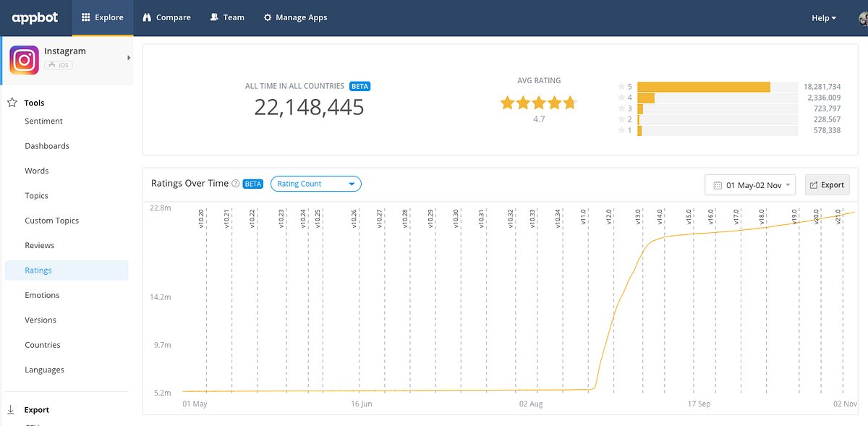The height and width of the screenshot is (426, 868).
Task: Open Words in the sidebar
Action: coord(37,171)
